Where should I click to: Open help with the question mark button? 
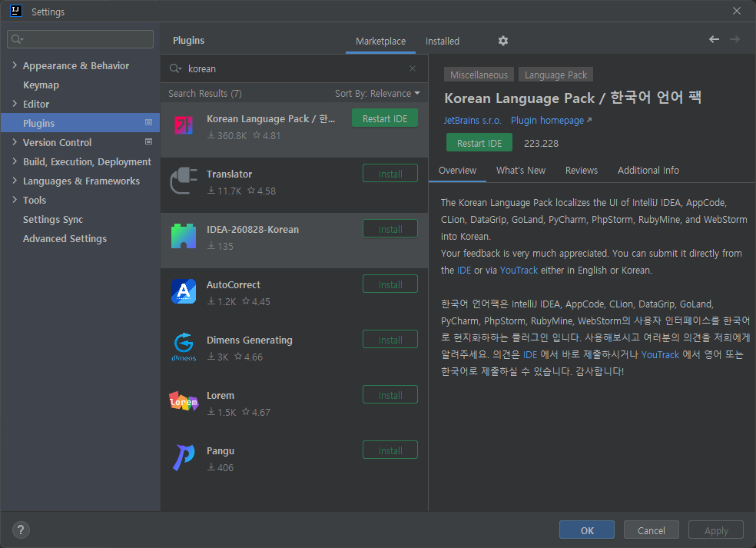(21, 530)
